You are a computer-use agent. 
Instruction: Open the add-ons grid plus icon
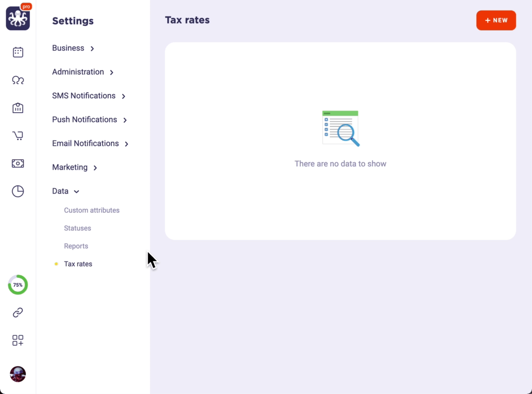[18, 340]
